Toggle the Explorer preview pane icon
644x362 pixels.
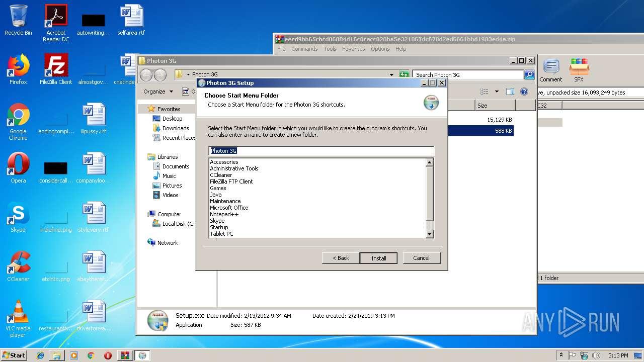tap(510, 92)
